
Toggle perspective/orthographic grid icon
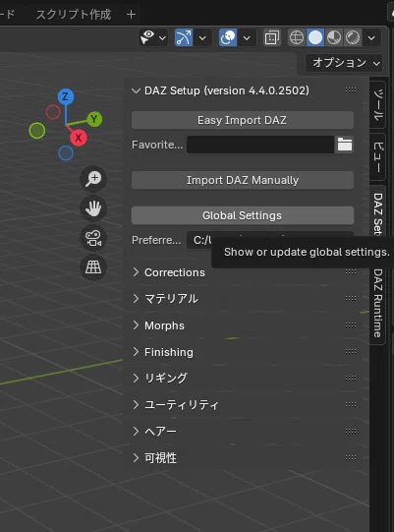point(93,267)
